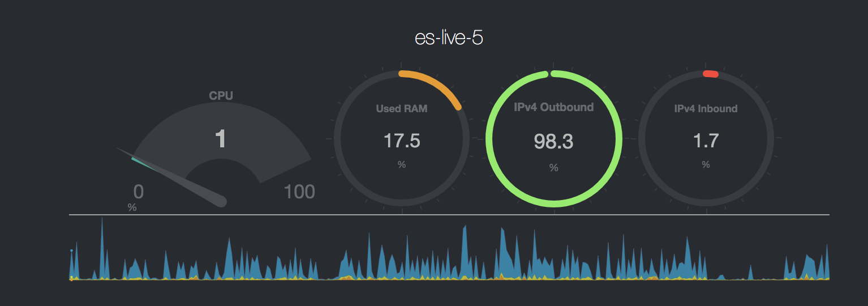Click the red IPv4 Inbound arc segment
Image resolution: width=868 pixels, height=306 pixels.
[710, 74]
